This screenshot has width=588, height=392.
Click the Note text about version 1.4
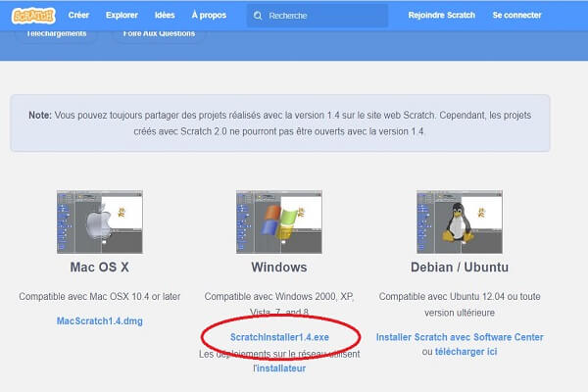pyautogui.click(x=280, y=123)
